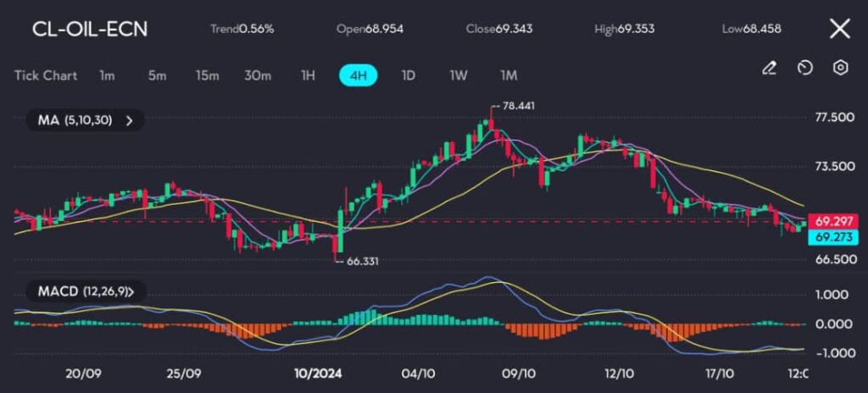
Task: Click the active 4H timeframe
Action: click(x=358, y=75)
